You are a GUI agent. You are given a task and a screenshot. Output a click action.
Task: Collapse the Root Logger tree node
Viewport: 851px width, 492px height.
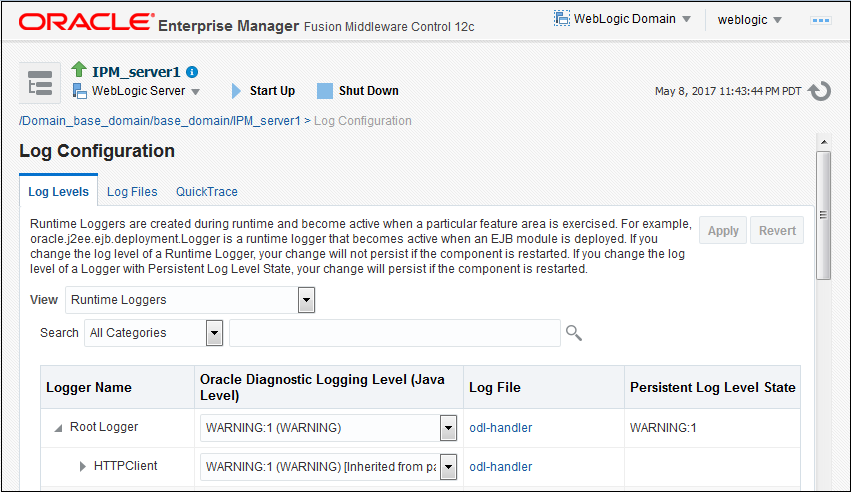[58, 428]
